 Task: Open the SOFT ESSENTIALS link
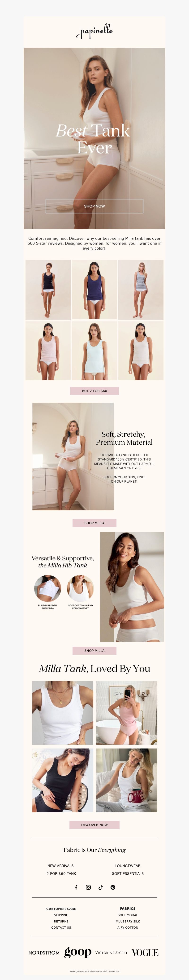click(128, 873)
